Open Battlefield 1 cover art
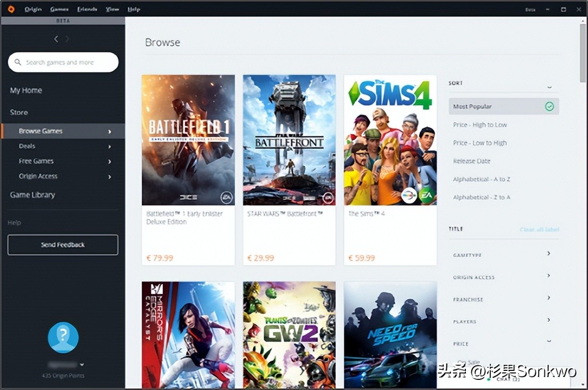This screenshot has width=588, height=390. (188, 140)
